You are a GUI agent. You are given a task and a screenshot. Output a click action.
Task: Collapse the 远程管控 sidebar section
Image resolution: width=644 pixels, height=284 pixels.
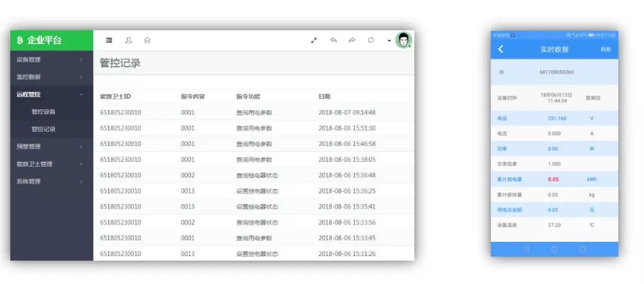(x=50, y=94)
